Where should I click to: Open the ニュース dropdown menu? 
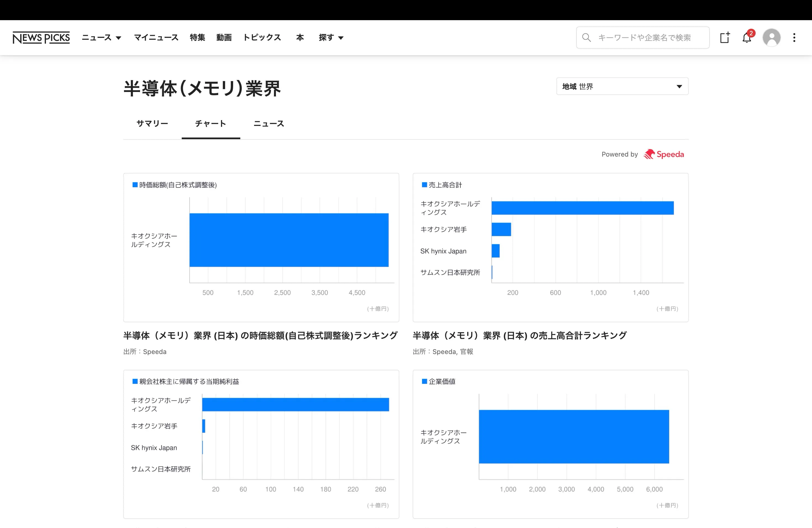point(101,38)
